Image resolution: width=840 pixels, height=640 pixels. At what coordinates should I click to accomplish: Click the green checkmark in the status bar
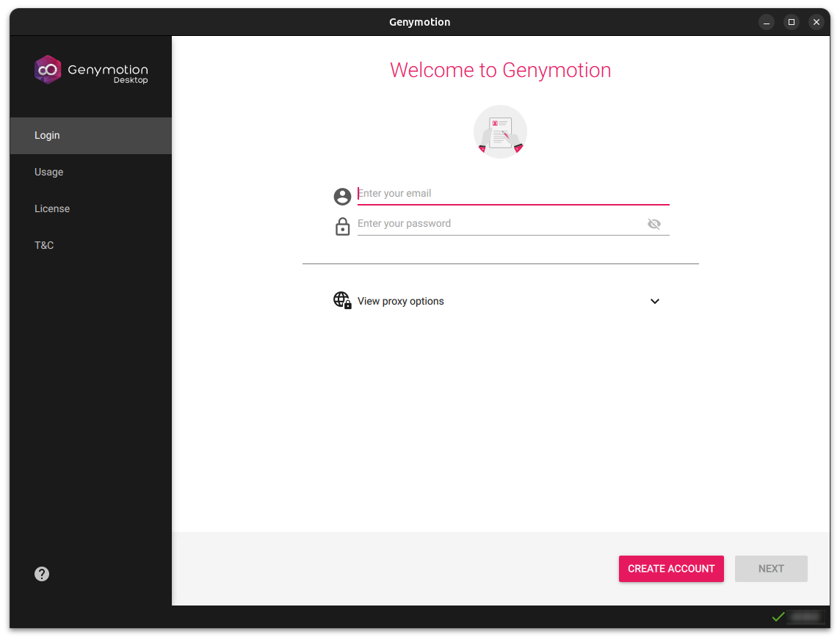tap(778, 617)
